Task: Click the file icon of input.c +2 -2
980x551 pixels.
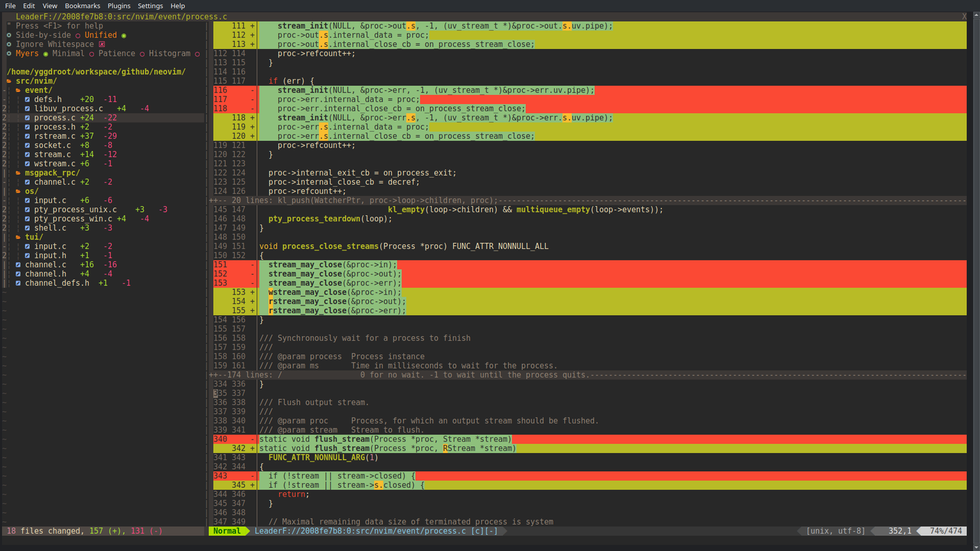Action: tap(28, 246)
